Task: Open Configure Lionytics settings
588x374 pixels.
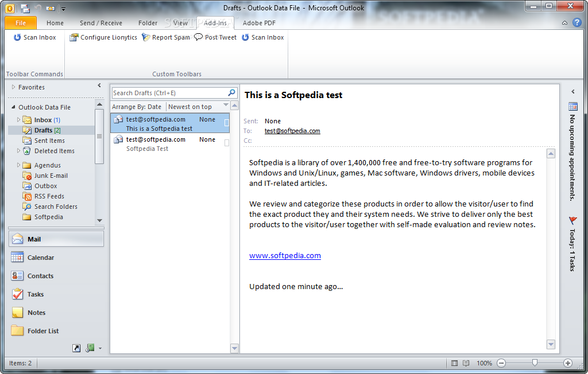Action: coord(103,37)
